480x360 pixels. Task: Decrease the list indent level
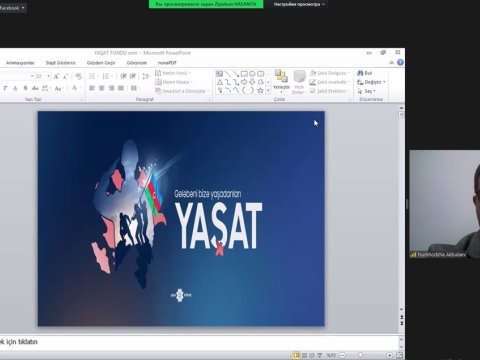(x=123, y=77)
